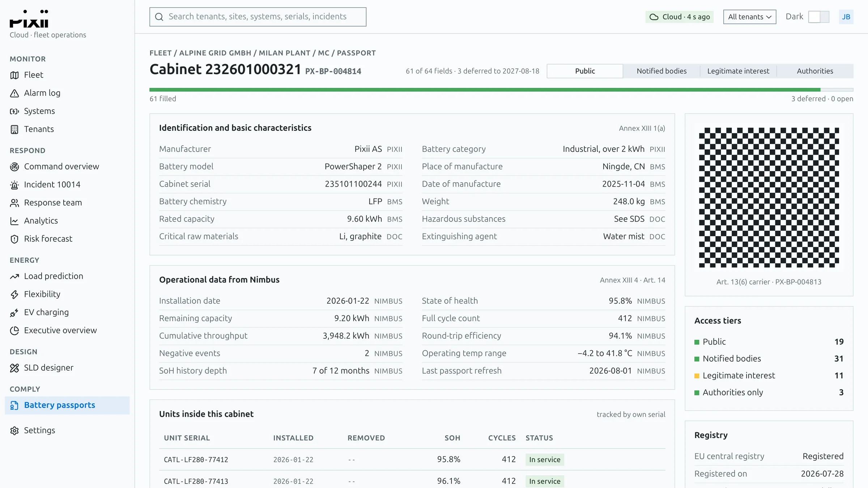Click the Pixii logo
Viewport: 868px width, 488px height.
(x=29, y=18)
